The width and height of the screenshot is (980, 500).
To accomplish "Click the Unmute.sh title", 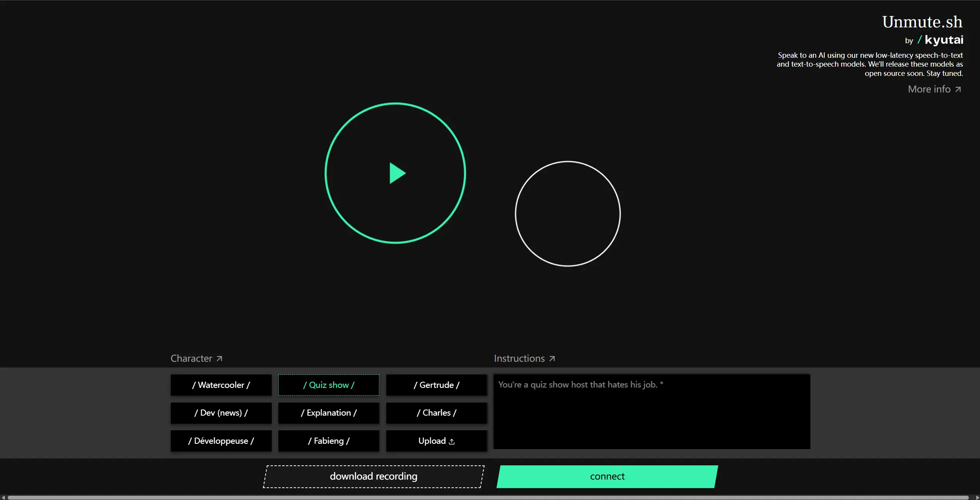I will 922,22.
